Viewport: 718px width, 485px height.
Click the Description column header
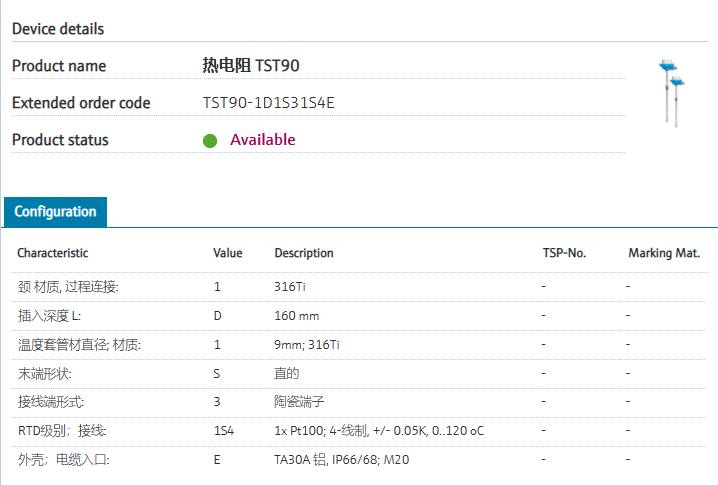[x=304, y=253]
